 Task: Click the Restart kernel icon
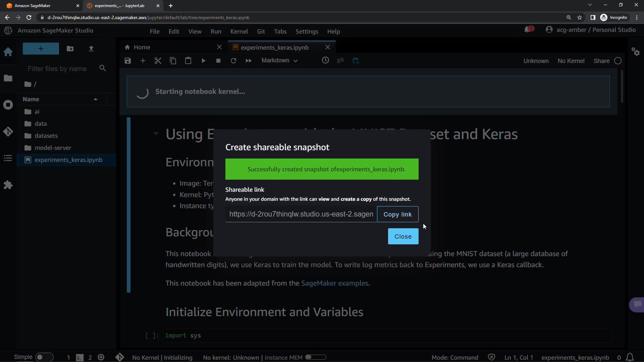(233, 61)
